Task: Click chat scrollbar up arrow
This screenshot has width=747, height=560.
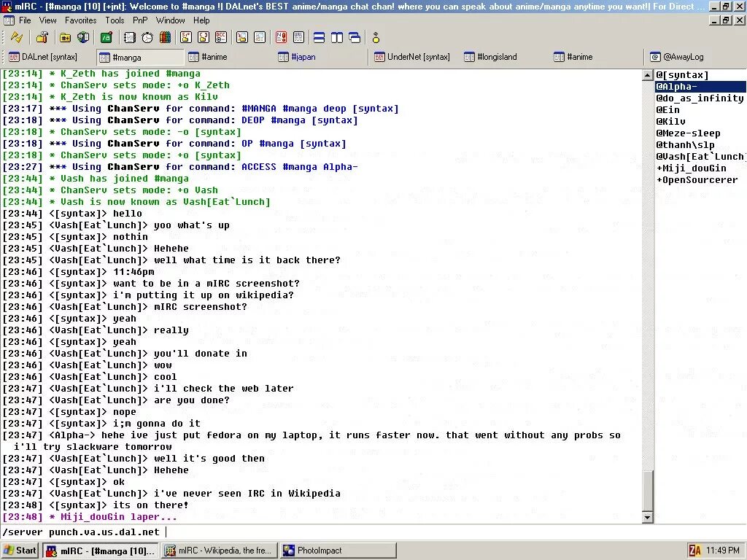Action: tap(647, 75)
